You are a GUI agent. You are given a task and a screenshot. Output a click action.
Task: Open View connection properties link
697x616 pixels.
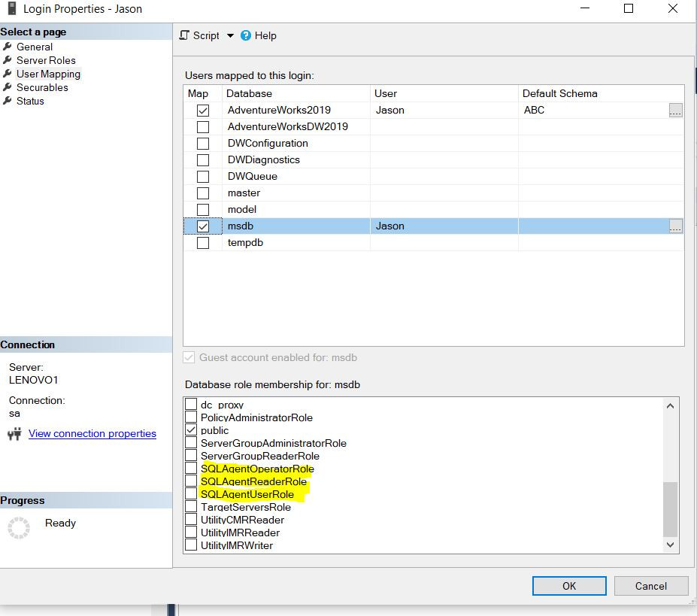[x=92, y=434]
